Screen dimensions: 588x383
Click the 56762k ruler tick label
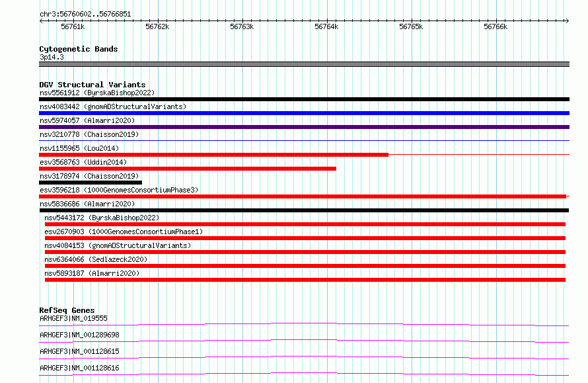(x=157, y=26)
